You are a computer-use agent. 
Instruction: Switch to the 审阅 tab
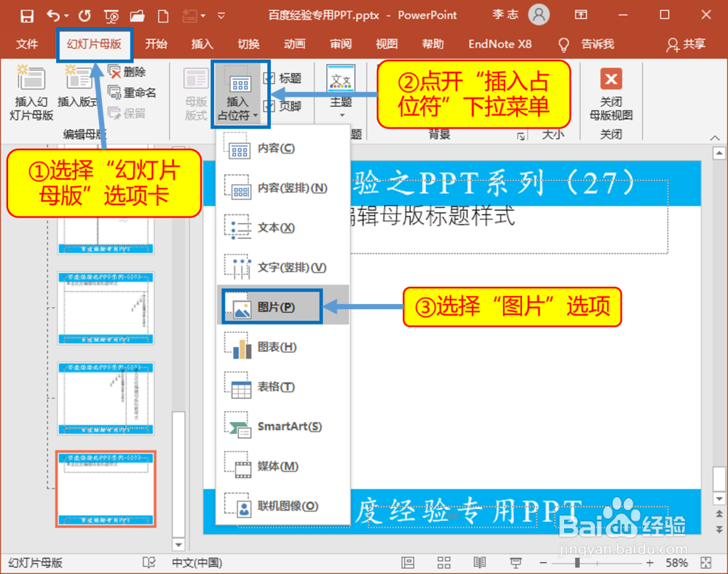(x=341, y=44)
